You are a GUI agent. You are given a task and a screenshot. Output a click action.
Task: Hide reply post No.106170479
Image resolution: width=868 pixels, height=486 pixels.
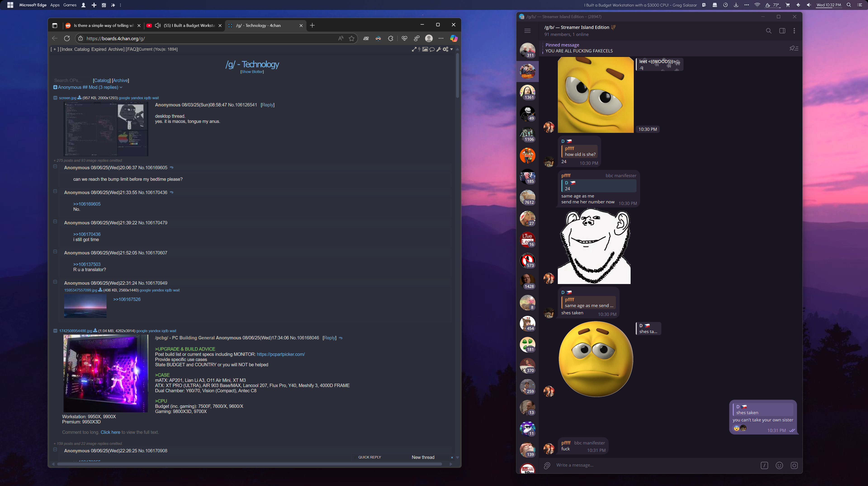[55, 222]
